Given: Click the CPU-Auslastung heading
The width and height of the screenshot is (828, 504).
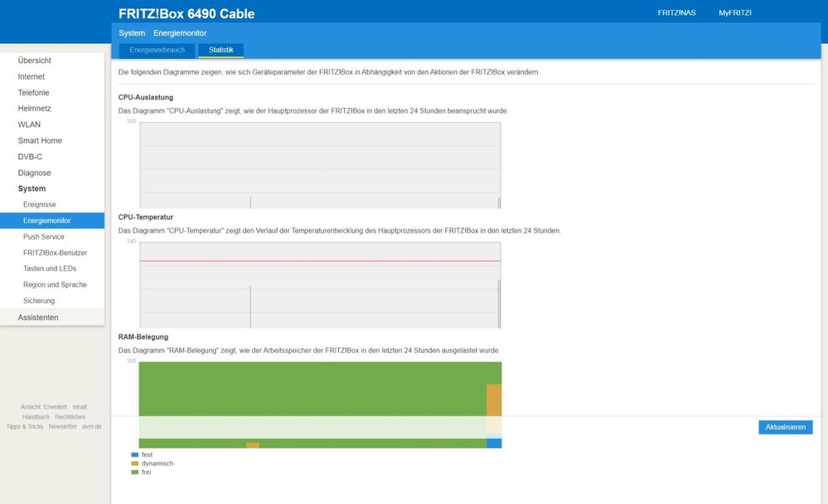Looking at the screenshot, I should (146, 97).
